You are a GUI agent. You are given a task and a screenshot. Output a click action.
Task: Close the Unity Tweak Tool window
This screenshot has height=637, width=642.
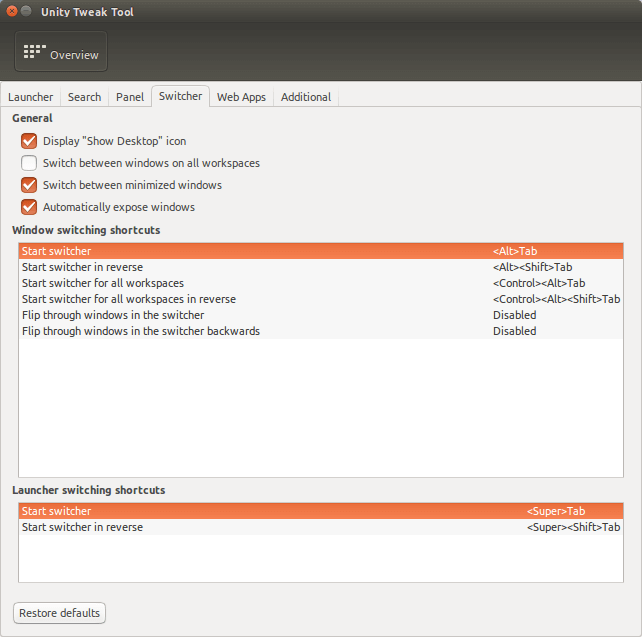click(x=12, y=11)
